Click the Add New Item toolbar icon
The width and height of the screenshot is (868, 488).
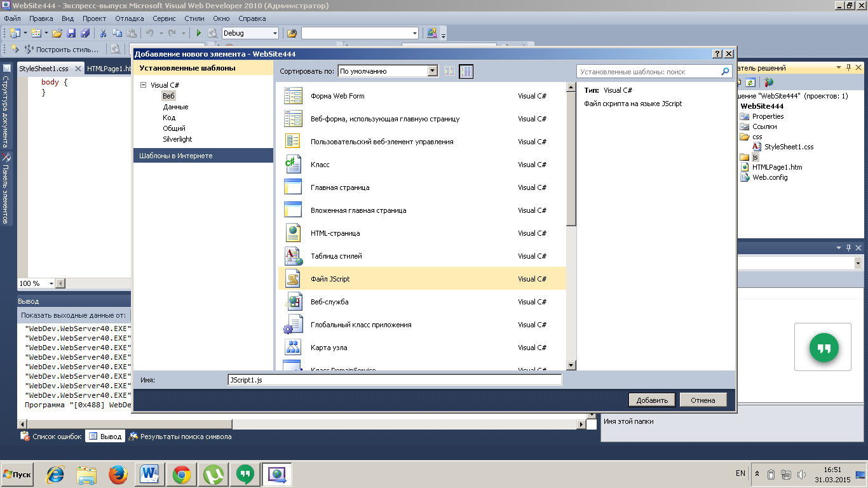coord(36,33)
